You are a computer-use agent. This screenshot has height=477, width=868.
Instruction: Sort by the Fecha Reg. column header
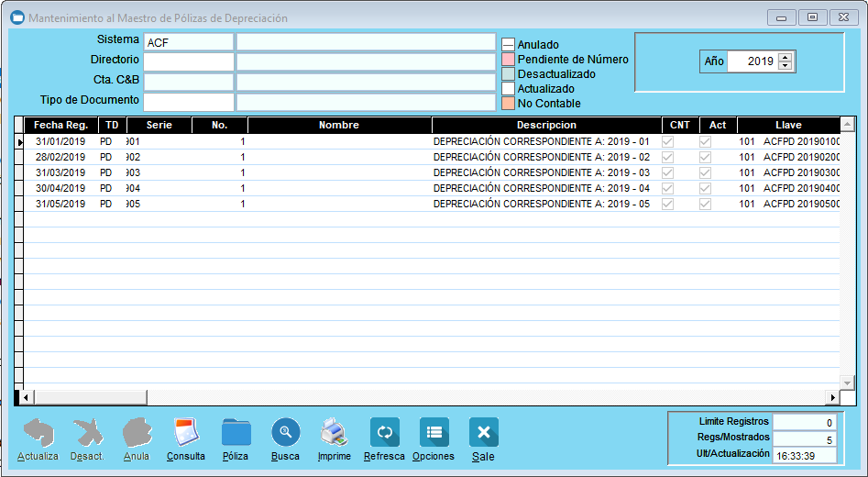[60, 125]
